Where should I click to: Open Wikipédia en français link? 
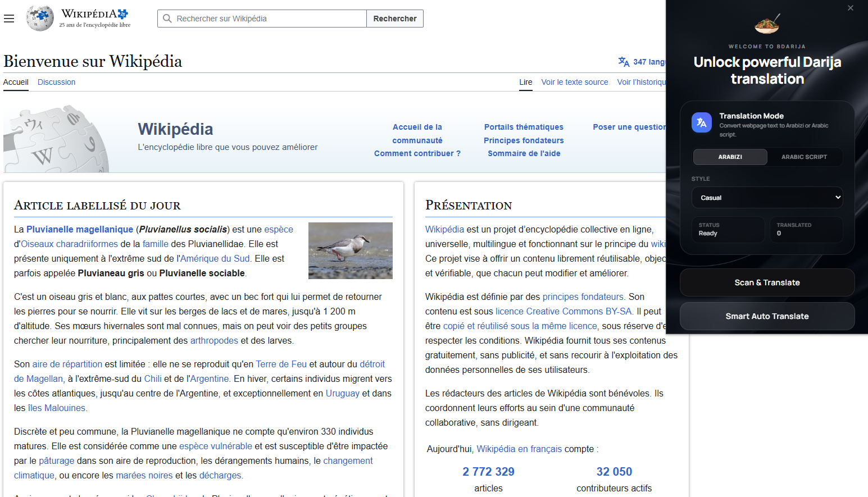point(519,449)
